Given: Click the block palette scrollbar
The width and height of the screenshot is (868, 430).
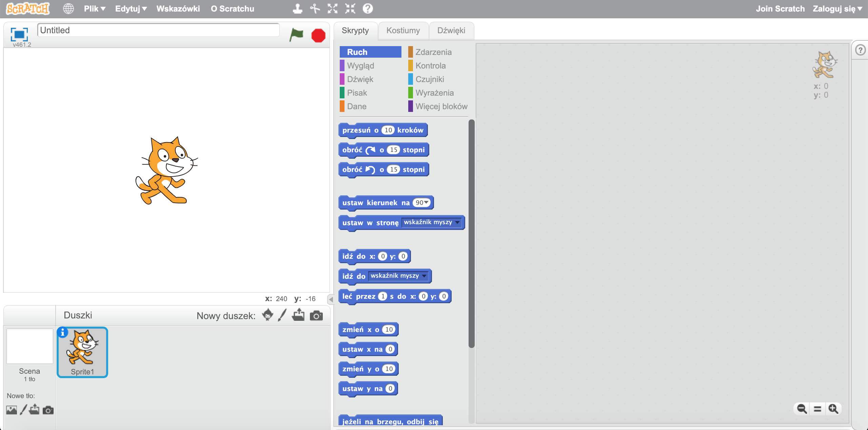Looking at the screenshot, I should click(471, 234).
